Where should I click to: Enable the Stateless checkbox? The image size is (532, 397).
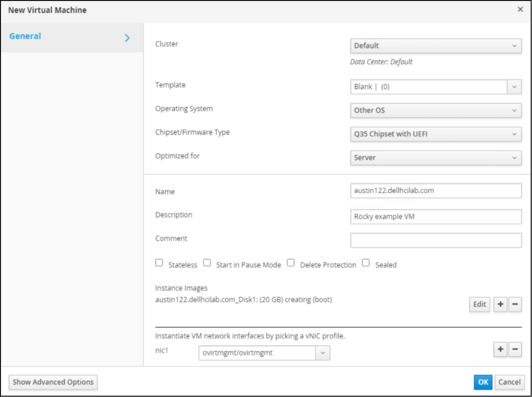pos(159,262)
